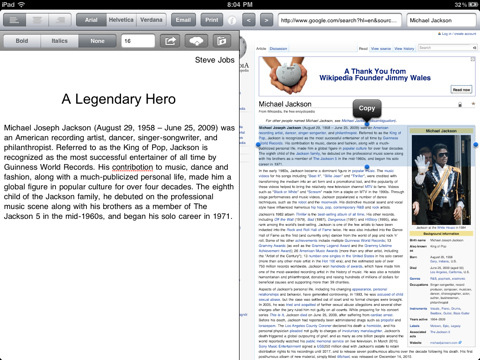
Task: Focus the font size field showing 16
Action: tap(138, 41)
